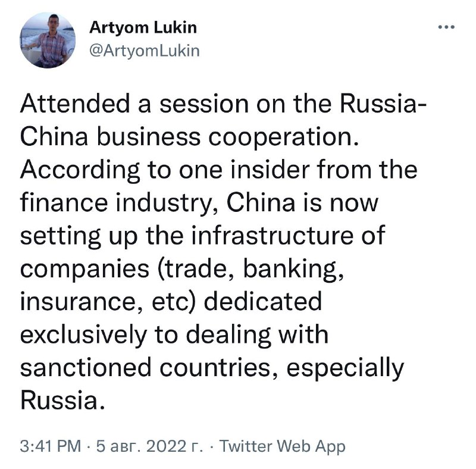
Task: Click the line exclusively to dealing with
Action: coord(174,334)
